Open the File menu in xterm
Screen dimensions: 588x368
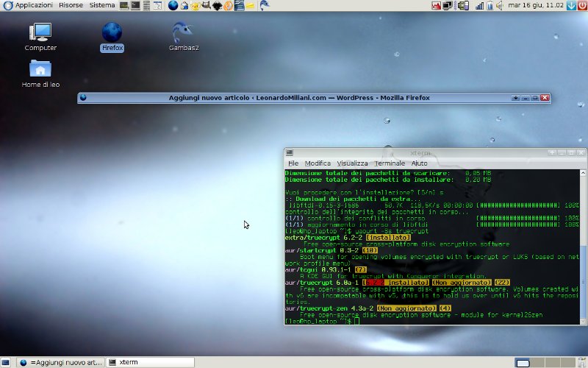293,163
